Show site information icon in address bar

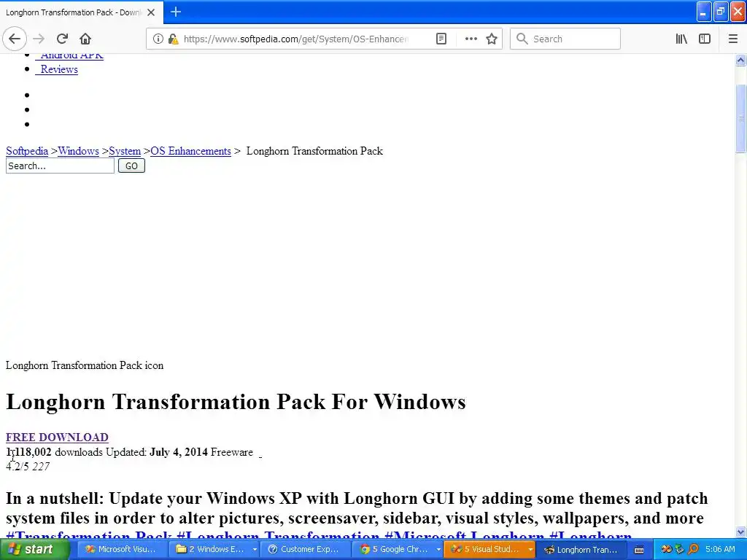(x=158, y=39)
